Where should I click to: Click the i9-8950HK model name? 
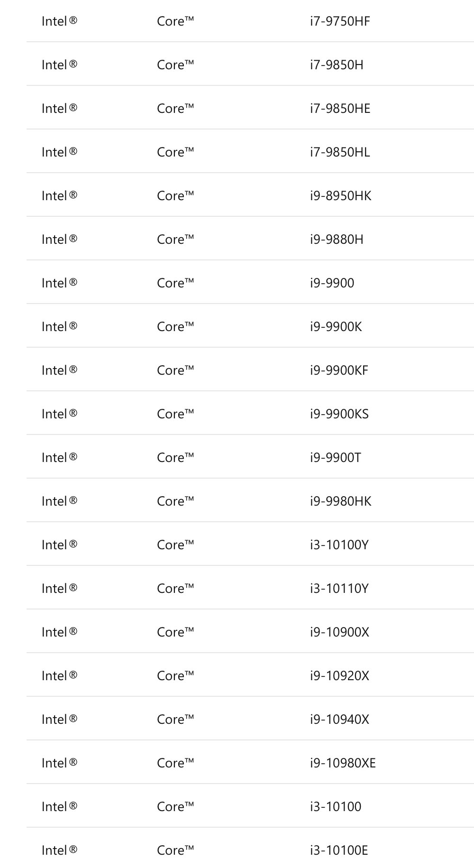point(340,196)
